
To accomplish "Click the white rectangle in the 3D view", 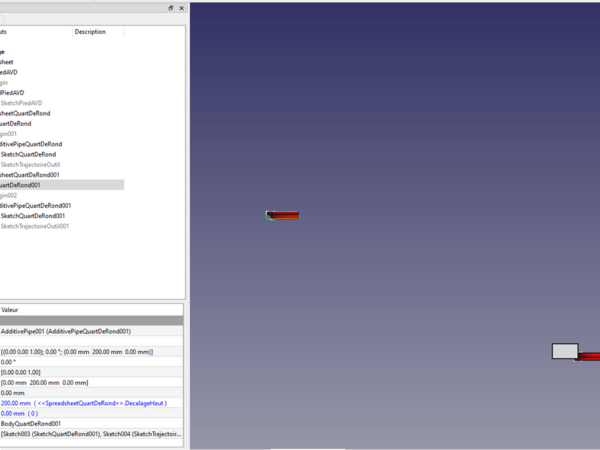I will pos(565,351).
